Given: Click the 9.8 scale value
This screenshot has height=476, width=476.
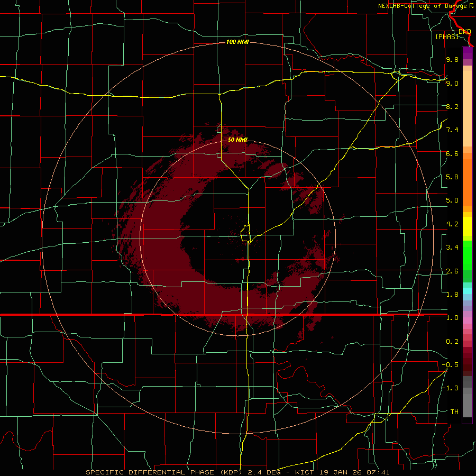Looking at the screenshot, I should (452, 59).
